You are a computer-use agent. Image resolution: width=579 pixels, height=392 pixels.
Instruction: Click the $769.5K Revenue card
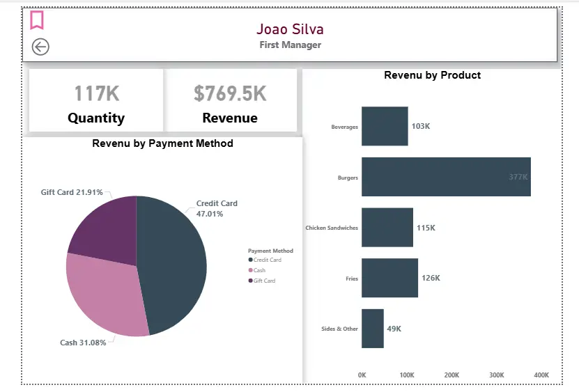pyautogui.click(x=230, y=100)
